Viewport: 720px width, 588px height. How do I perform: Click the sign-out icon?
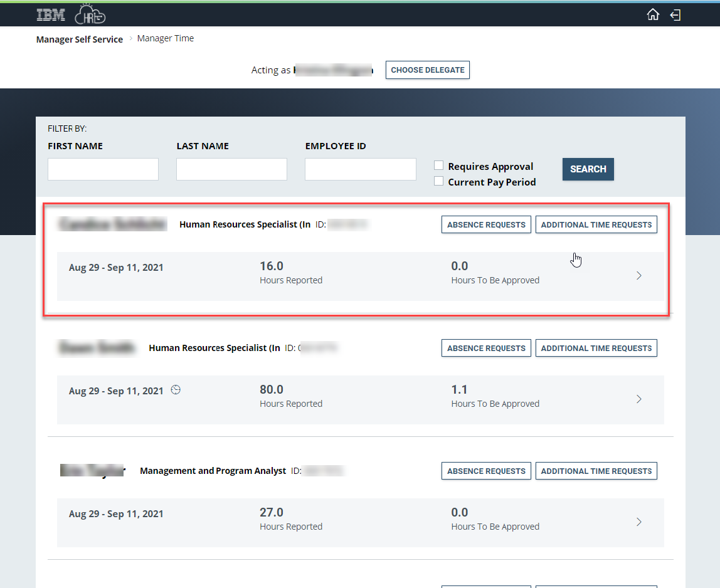pos(675,14)
